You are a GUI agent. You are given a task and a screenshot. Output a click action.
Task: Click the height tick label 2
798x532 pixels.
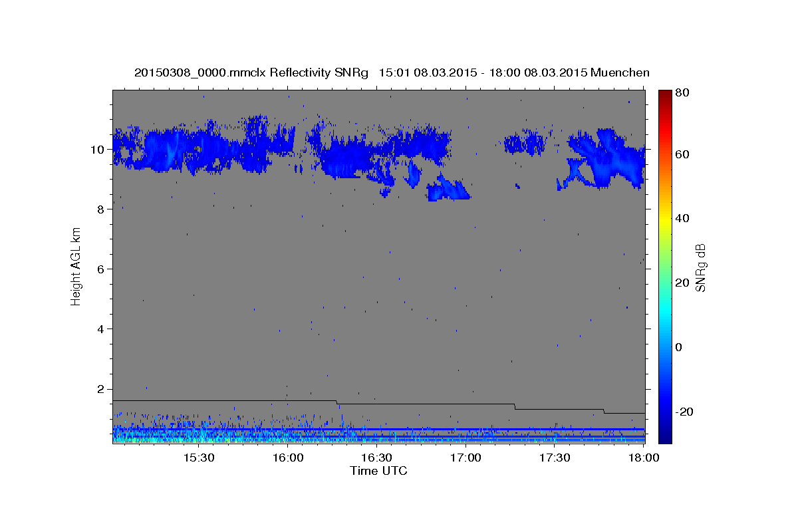(x=100, y=389)
